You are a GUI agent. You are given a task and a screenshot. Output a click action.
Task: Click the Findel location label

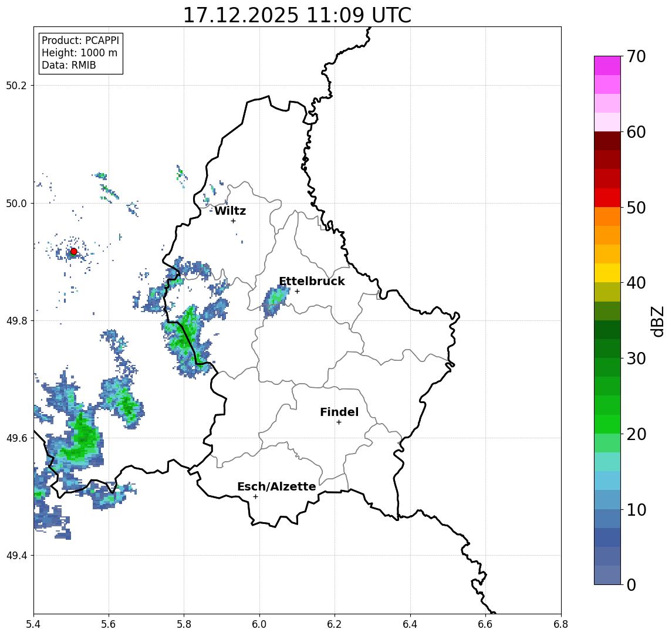pyautogui.click(x=339, y=412)
